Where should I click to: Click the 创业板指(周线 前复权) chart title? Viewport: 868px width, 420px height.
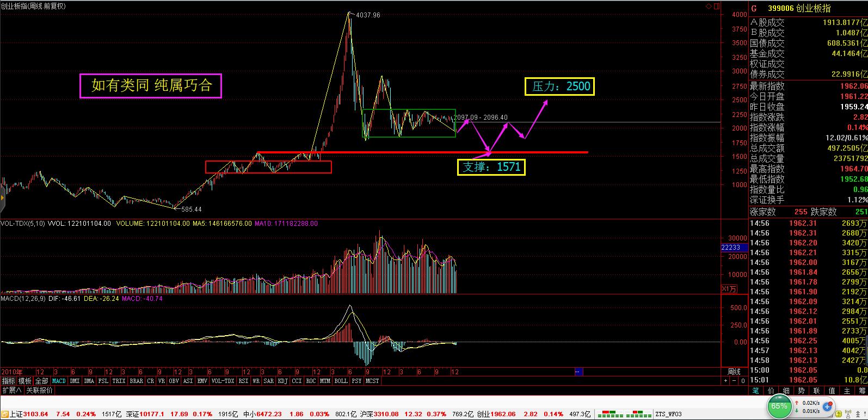(34, 6)
